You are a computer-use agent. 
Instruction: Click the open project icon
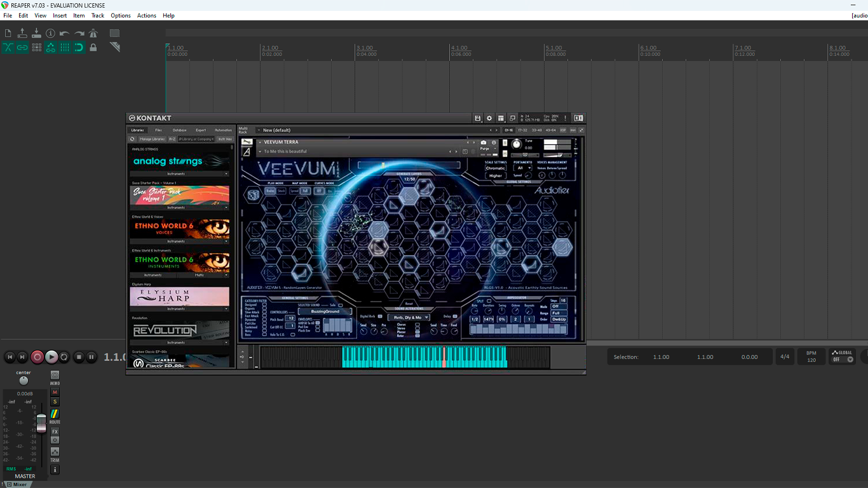point(22,33)
